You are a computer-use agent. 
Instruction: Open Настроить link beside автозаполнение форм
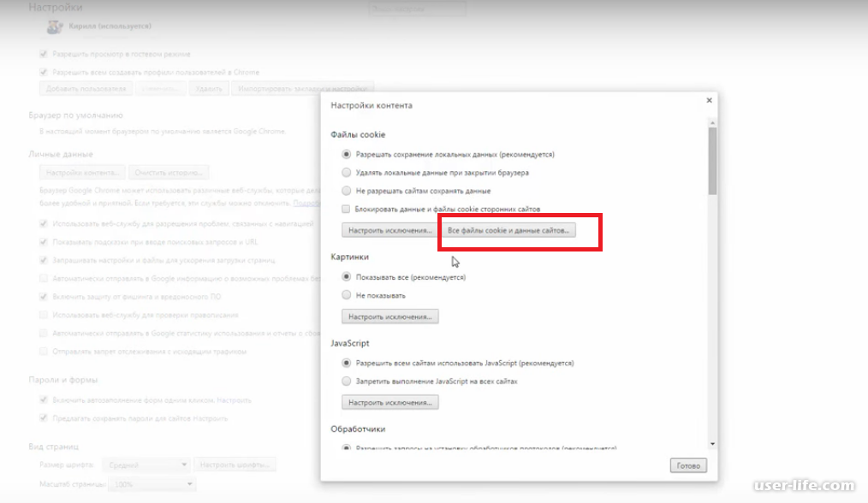coord(235,400)
